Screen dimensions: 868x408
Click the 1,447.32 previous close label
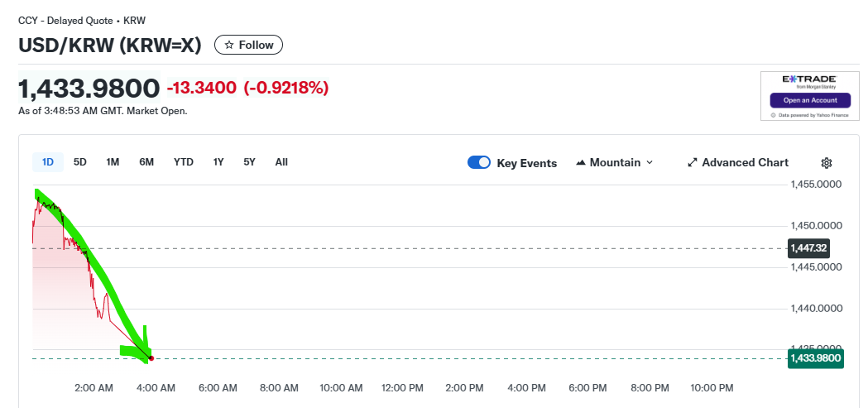(808, 247)
